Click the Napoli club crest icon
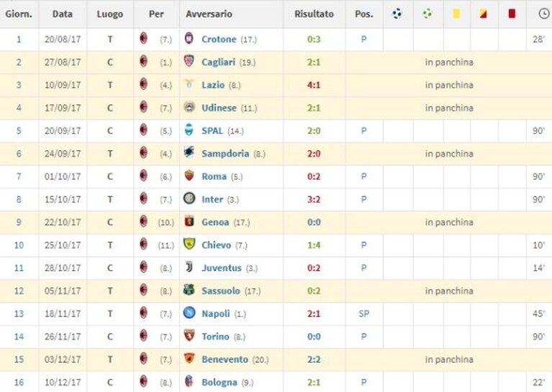This screenshot has width=552, height=392. 189,313
